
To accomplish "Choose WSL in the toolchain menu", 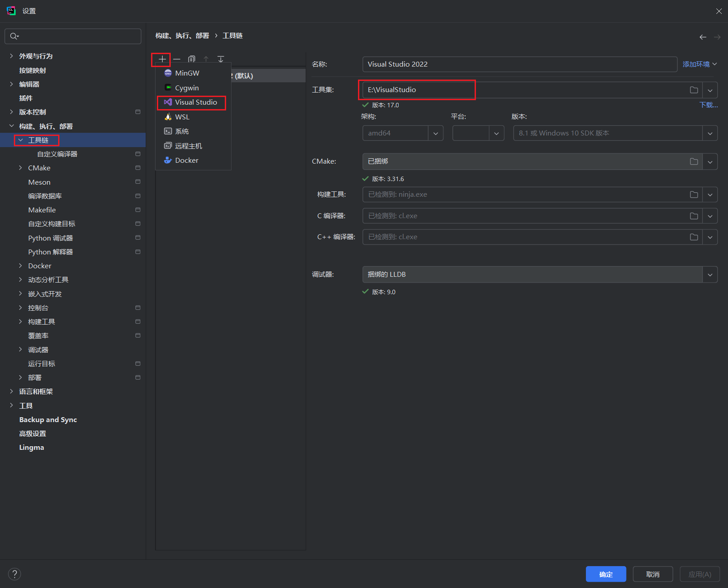I will (x=182, y=117).
